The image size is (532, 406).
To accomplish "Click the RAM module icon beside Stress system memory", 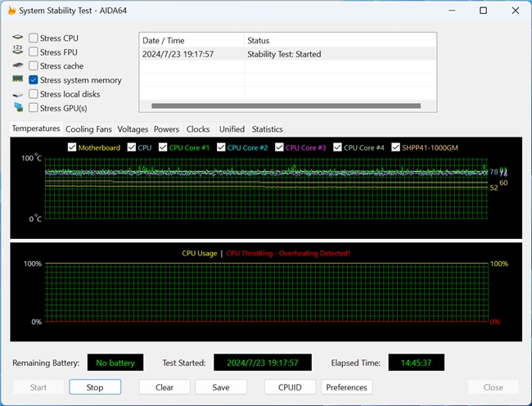I will click(18, 79).
